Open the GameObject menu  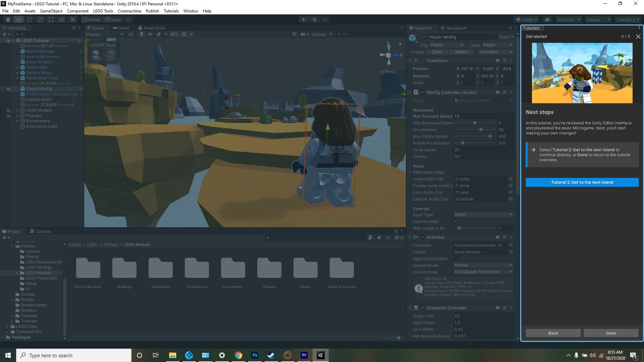pos(51,11)
